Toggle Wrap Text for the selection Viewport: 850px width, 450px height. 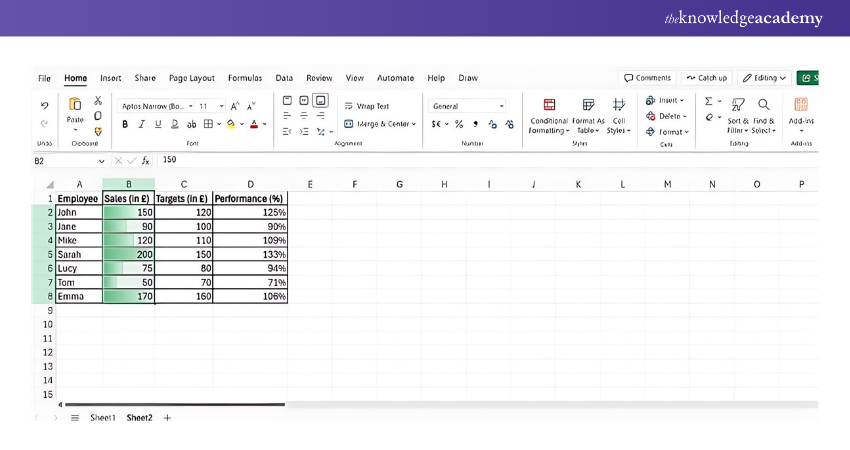366,106
